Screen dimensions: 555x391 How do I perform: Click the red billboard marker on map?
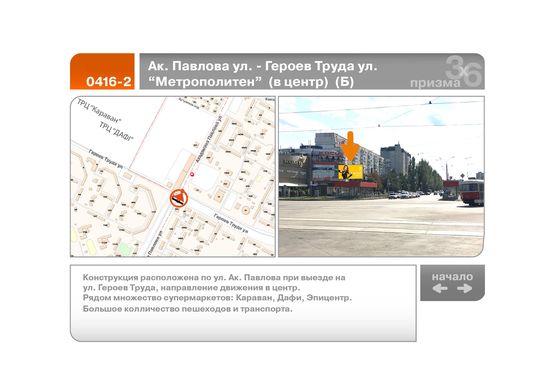(x=179, y=198)
